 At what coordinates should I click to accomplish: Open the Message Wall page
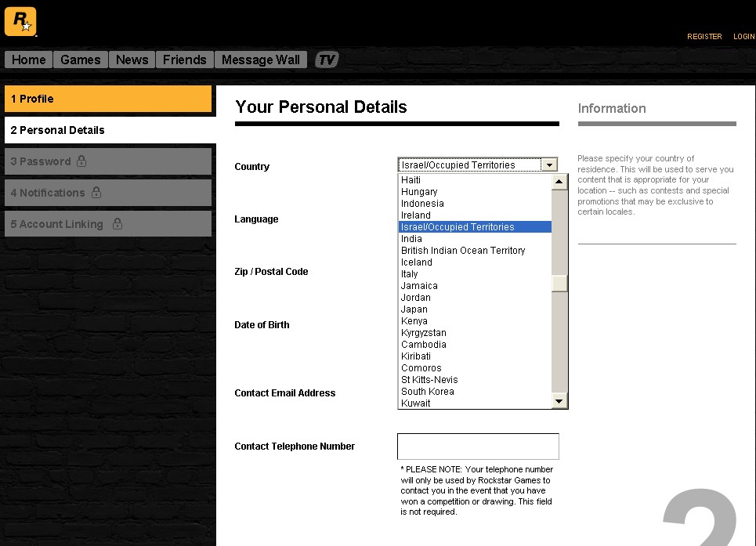[x=261, y=60]
